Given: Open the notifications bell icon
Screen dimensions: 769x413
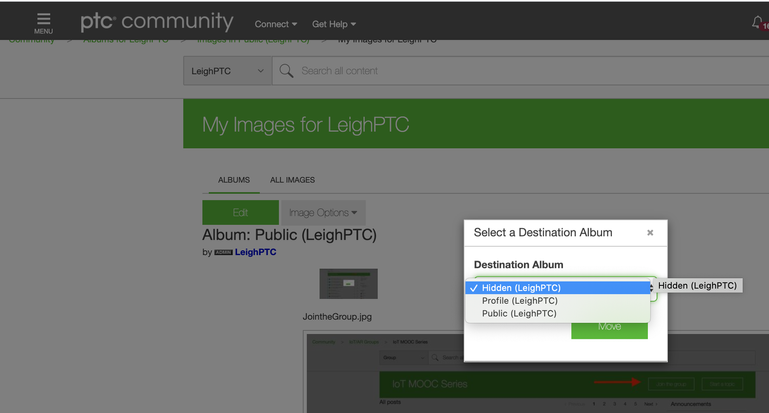Looking at the screenshot, I should [x=758, y=22].
